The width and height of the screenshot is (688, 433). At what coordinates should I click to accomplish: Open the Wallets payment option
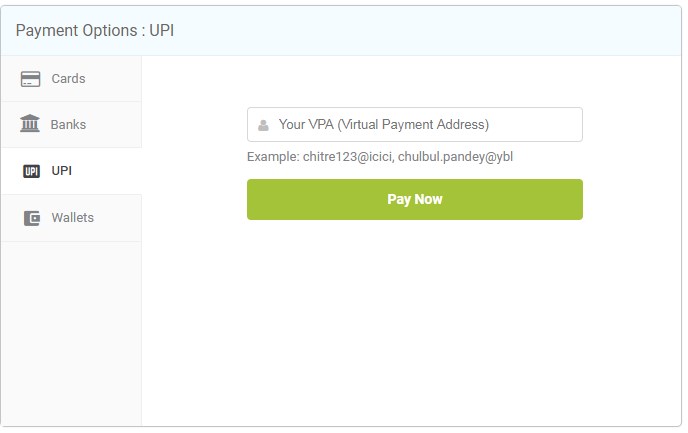(x=71, y=218)
